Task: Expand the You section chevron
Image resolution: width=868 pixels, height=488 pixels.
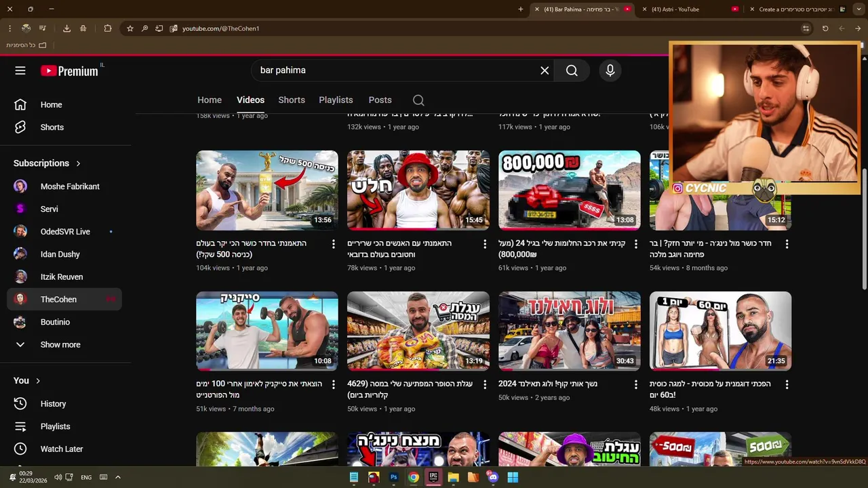Action: 38,381
